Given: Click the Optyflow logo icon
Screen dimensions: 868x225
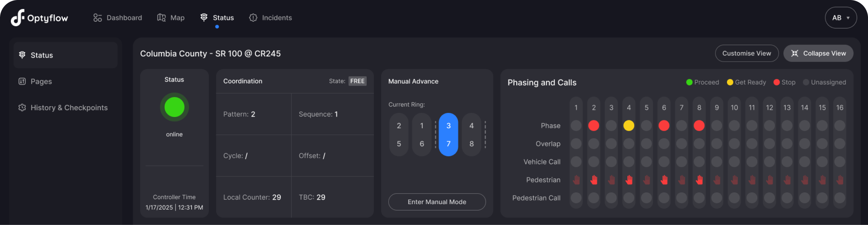Looking at the screenshot, I should tap(18, 18).
